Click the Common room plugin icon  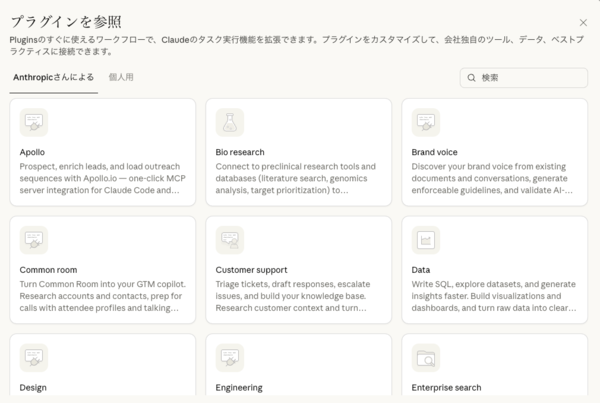[34, 240]
